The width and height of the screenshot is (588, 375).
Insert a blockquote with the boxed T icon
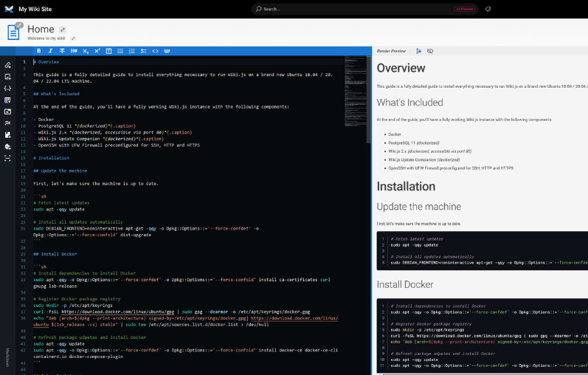click(108, 51)
